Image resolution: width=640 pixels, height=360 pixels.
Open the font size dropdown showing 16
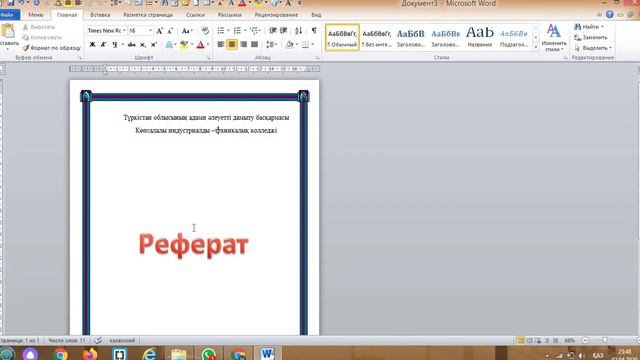click(150, 31)
